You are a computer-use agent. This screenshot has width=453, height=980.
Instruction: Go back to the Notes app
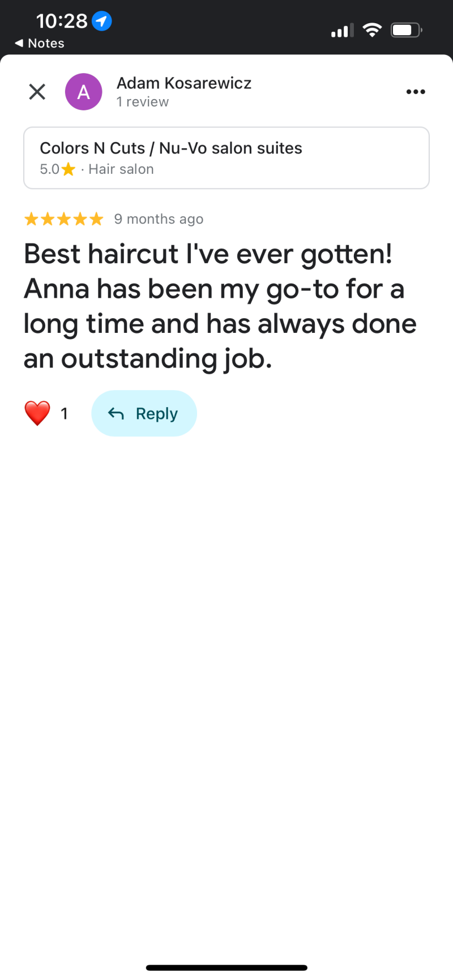point(40,43)
